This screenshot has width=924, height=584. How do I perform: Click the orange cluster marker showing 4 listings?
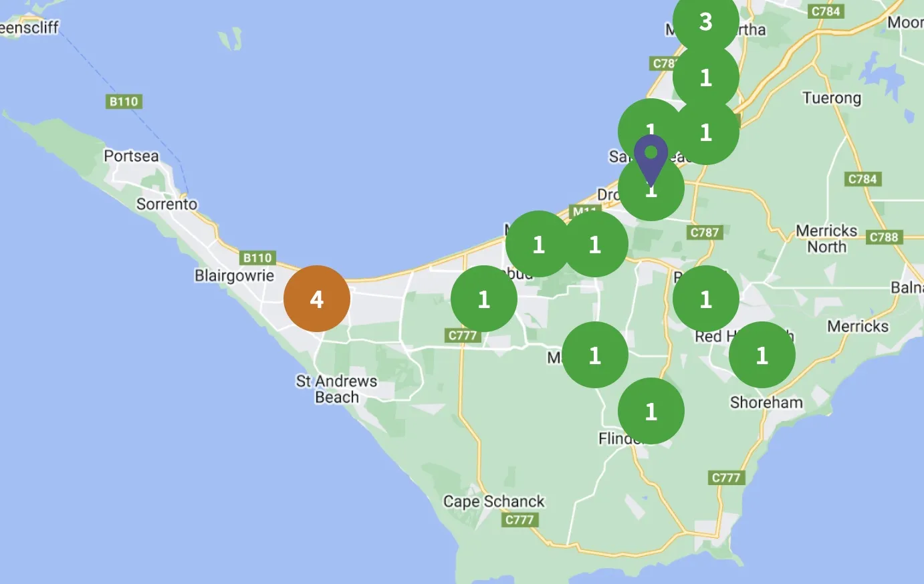317,298
